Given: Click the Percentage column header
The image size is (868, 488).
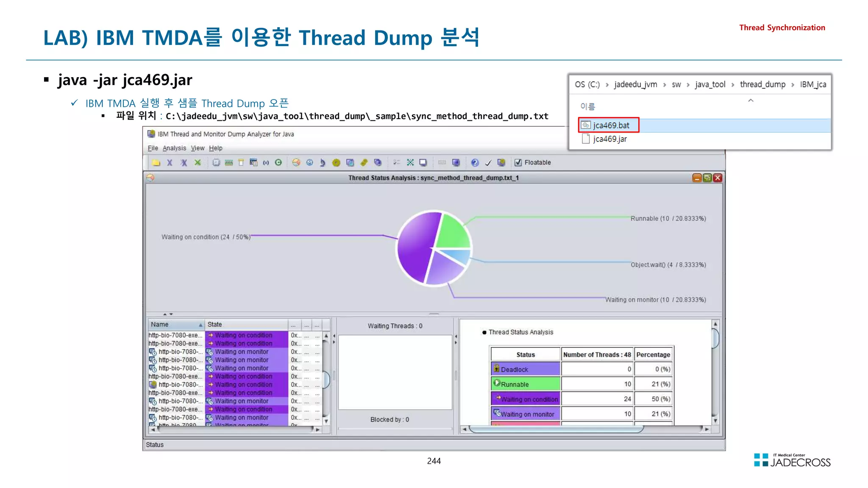Looking at the screenshot, I should coord(653,355).
